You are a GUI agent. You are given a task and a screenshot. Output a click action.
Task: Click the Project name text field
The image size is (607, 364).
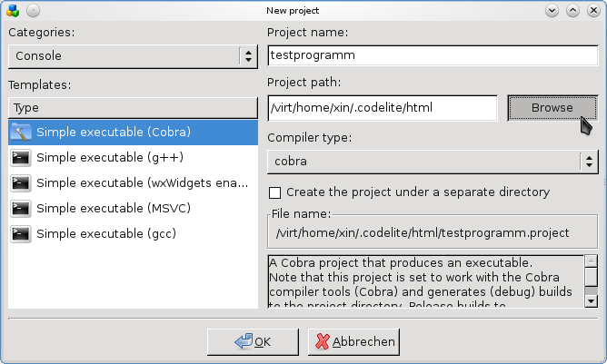432,55
